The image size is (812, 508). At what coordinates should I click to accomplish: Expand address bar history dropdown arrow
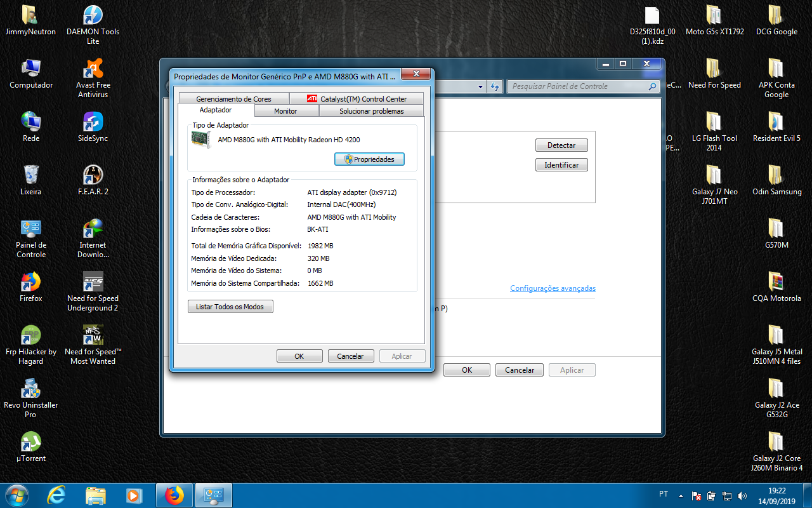[x=480, y=86]
